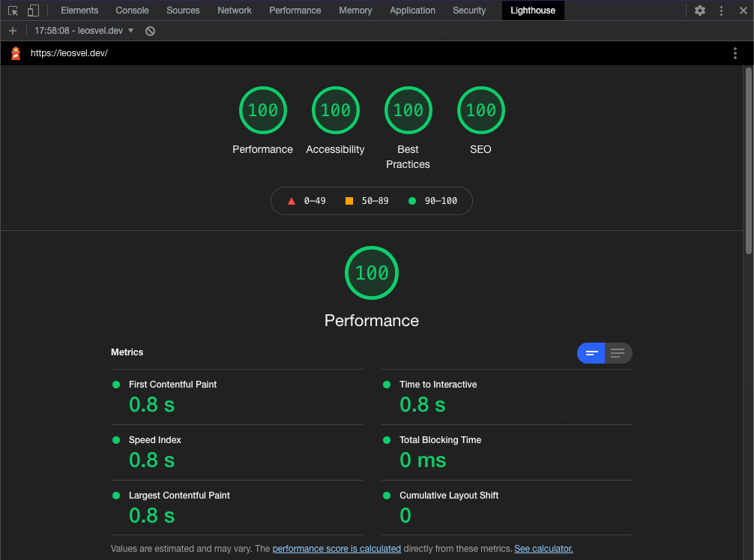The height and width of the screenshot is (560, 754).
Task: Click the Best Practices score gauge
Action: coord(408,111)
